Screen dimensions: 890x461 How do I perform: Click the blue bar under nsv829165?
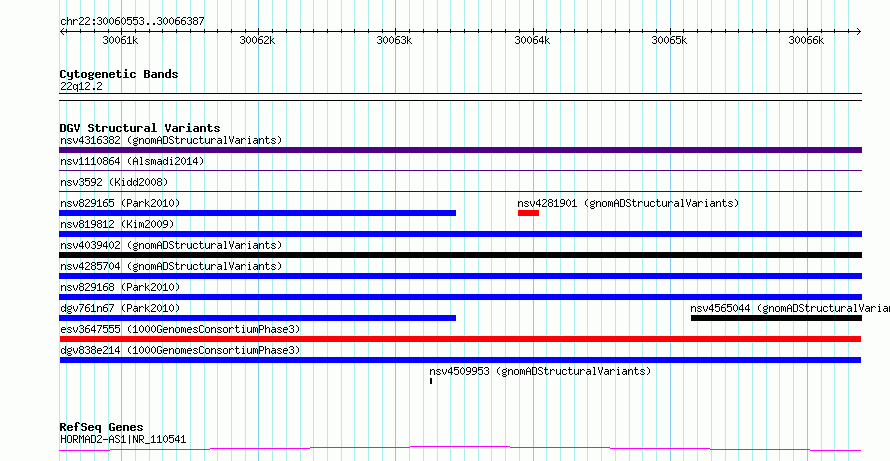coord(257,213)
